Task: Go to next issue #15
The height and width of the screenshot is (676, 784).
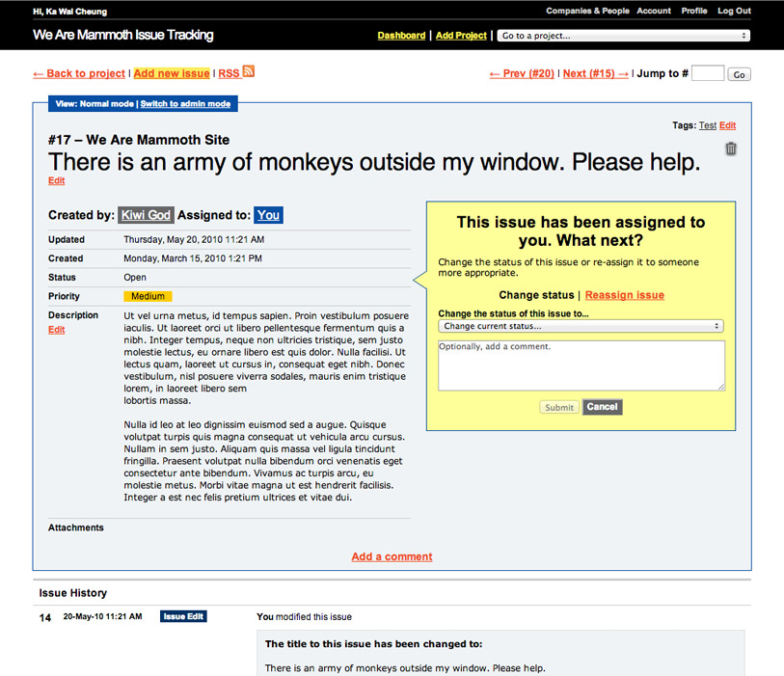Action: click(x=595, y=73)
